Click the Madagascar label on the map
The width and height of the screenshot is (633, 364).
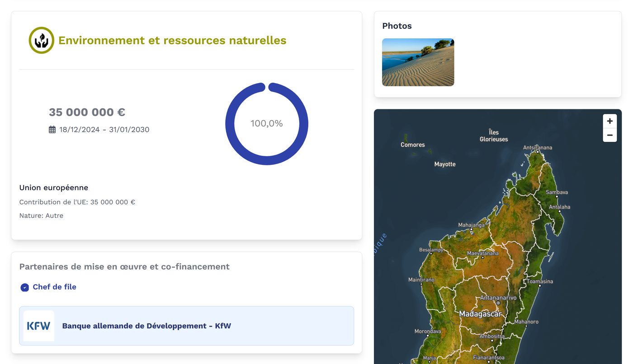click(x=481, y=313)
